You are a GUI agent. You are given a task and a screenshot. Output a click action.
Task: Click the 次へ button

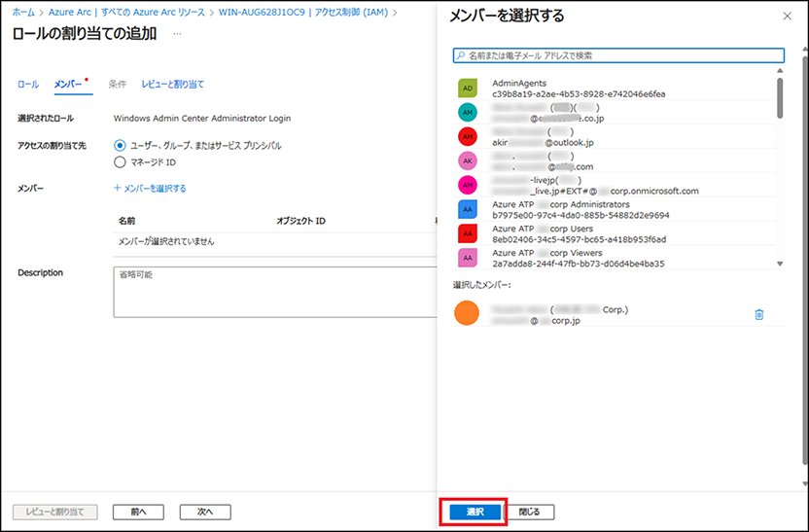click(x=205, y=512)
